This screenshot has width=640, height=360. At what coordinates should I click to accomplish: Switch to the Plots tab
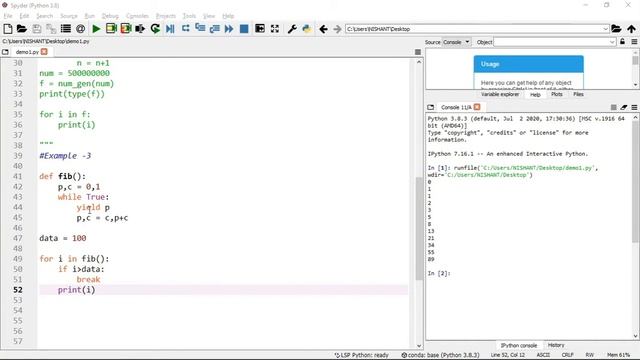click(x=557, y=94)
